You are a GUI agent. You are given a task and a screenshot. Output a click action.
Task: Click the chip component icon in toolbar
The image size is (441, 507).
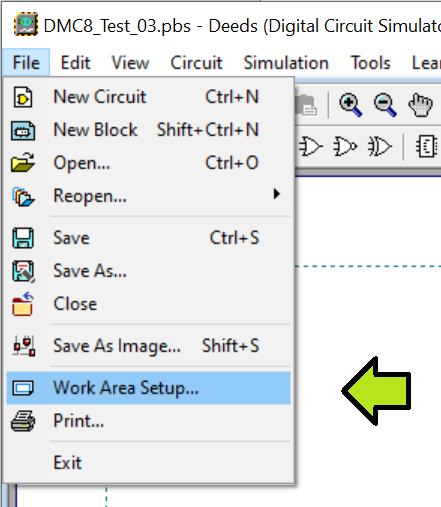(x=427, y=146)
